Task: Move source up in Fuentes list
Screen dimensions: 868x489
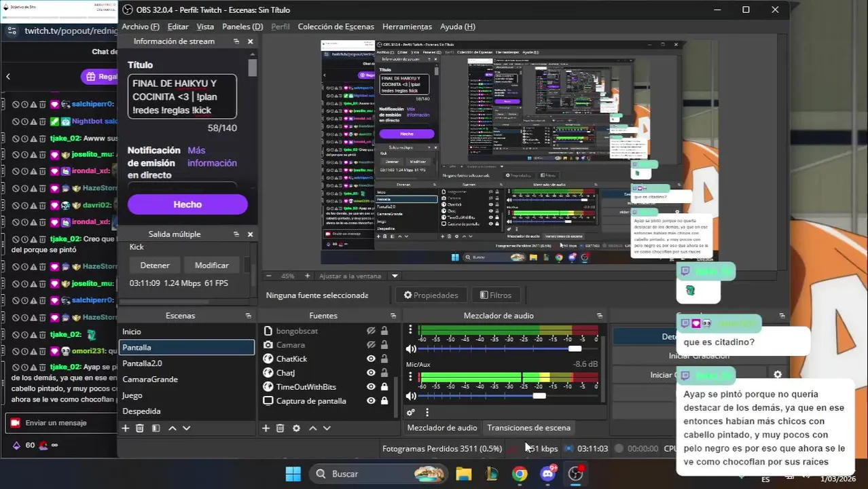Action: [313, 429]
